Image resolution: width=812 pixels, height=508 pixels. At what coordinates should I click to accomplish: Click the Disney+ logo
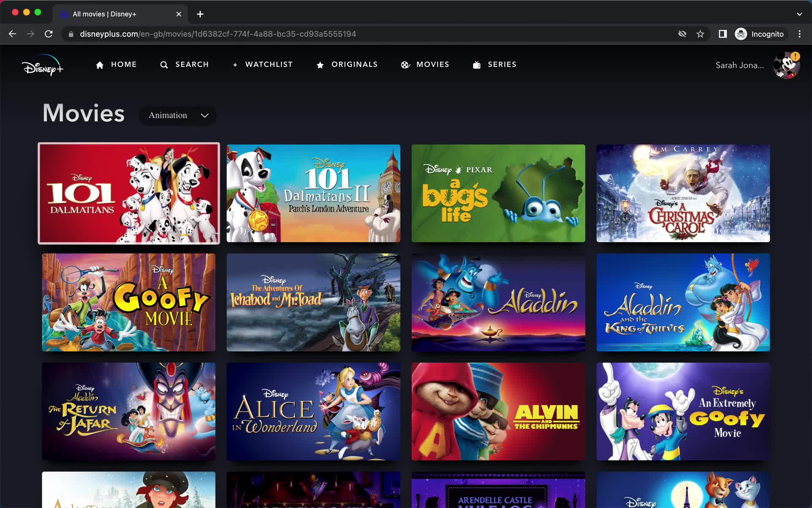pos(43,65)
